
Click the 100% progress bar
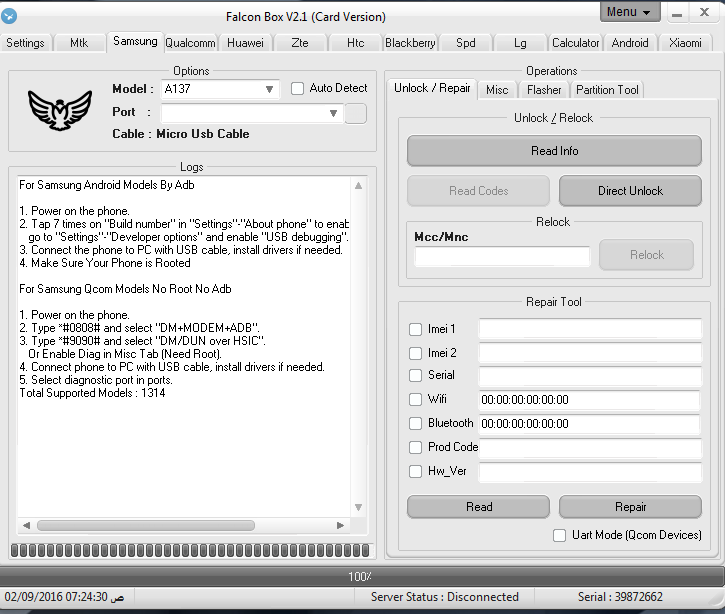pos(360,577)
